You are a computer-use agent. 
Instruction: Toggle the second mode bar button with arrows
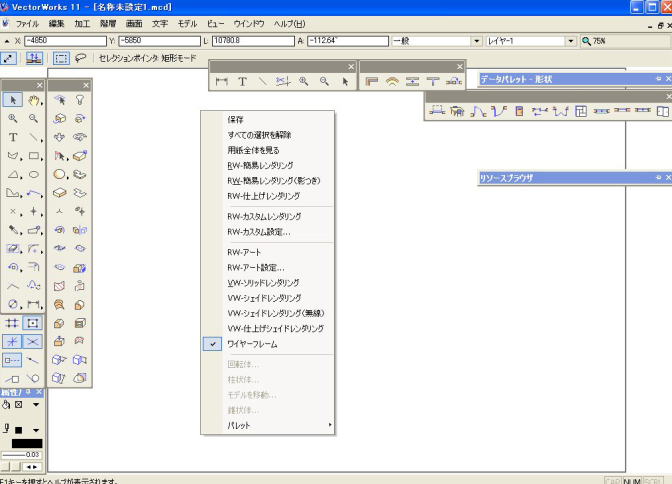pyautogui.click(x=34, y=58)
